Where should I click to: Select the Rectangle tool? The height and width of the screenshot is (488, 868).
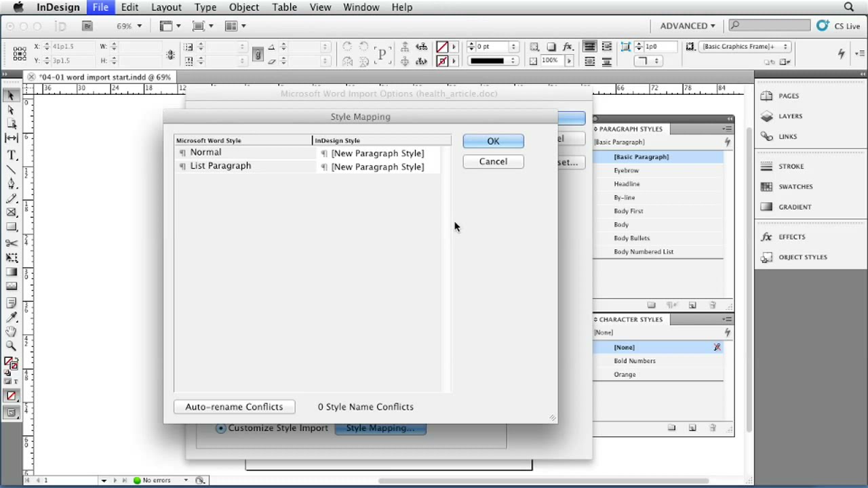(x=12, y=227)
